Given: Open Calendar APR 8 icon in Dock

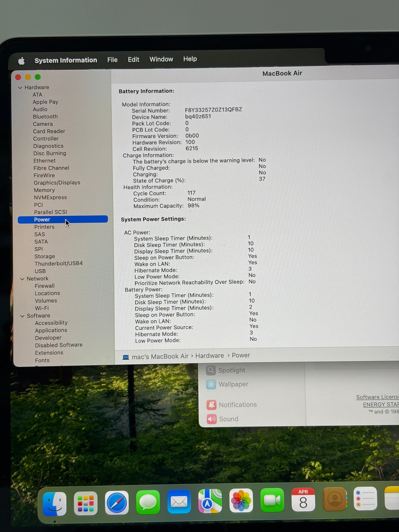Looking at the screenshot, I should pyautogui.click(x=303, y=499).
